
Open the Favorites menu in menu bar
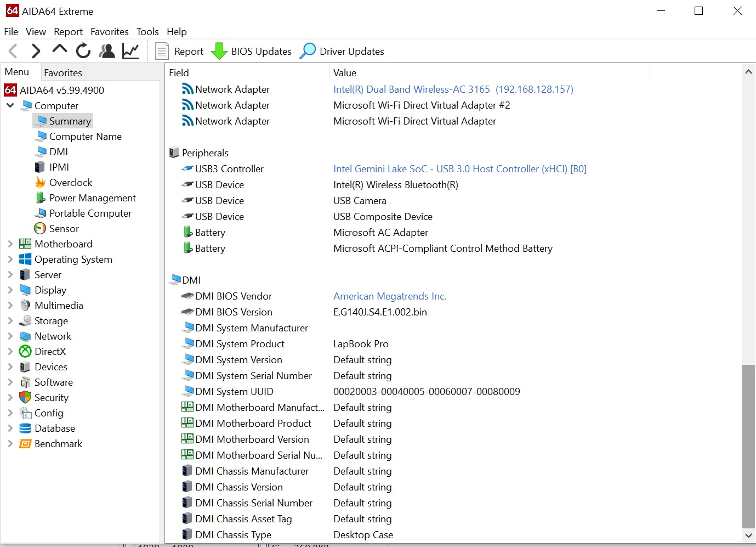110,31
